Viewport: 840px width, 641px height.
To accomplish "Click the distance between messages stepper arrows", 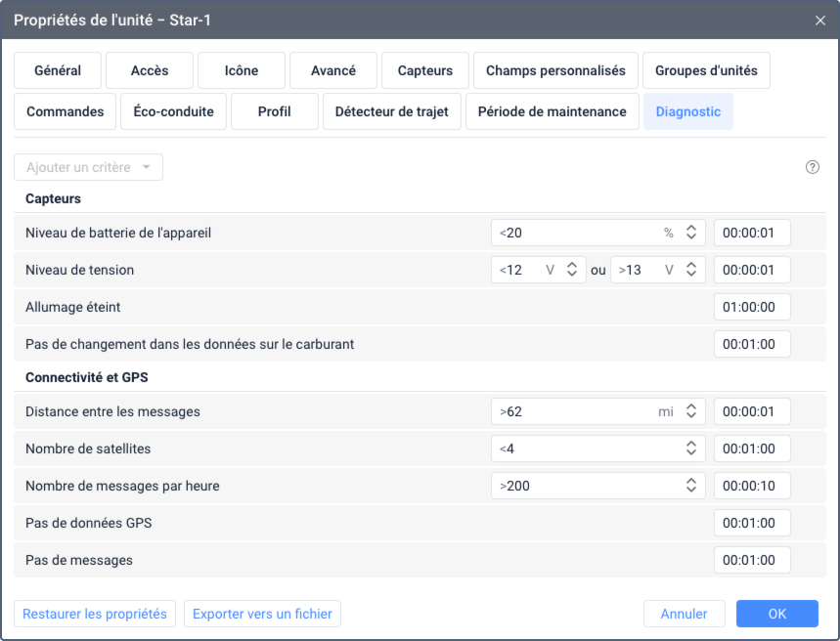I will click(690, 411).
